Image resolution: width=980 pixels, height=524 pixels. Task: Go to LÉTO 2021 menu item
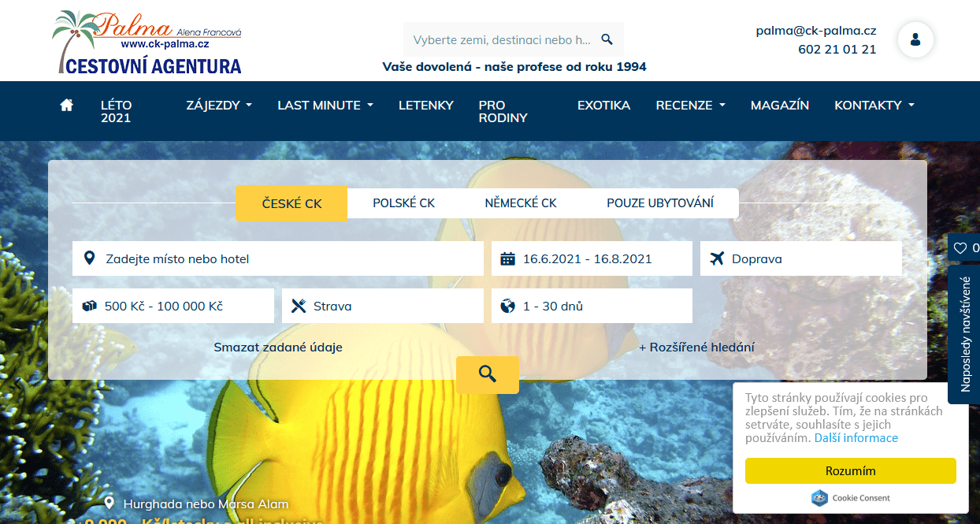[x=117, y=111]
